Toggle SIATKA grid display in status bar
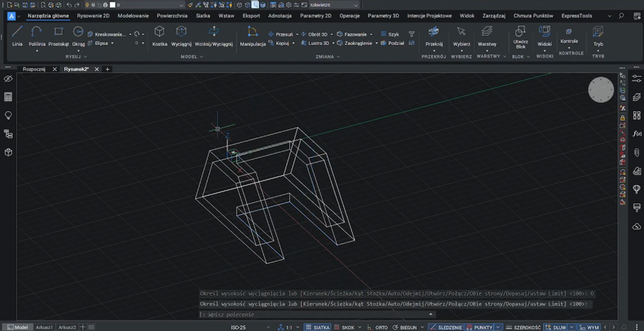Screen dimensions: 644x331 point(319,327)
